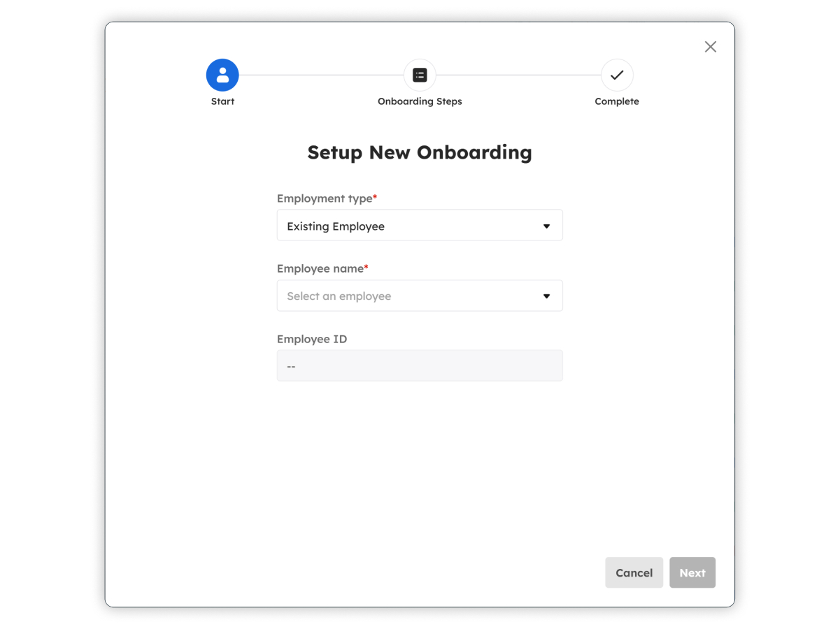The height and width of the screenshot is (629, 840).
Task: Click the Onboarding Steps label
Action: pos(420,101)
